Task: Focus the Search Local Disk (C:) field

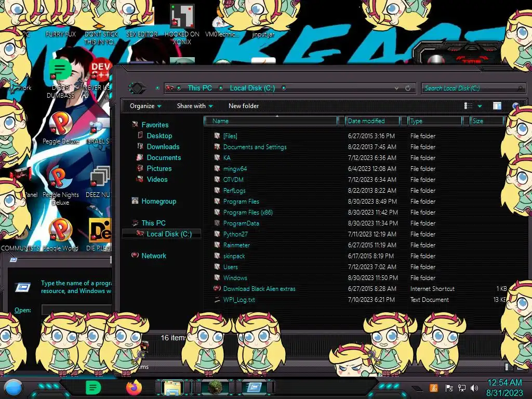Action: click(x=473, y=88)
